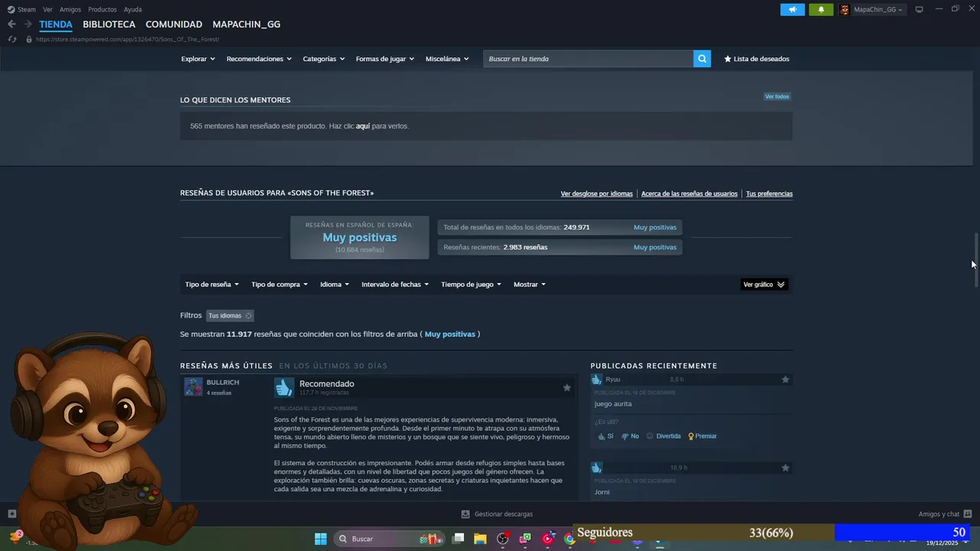Open the Ayuda menu
The height and width of the screenshot is (551, 980).
point(132,9)
